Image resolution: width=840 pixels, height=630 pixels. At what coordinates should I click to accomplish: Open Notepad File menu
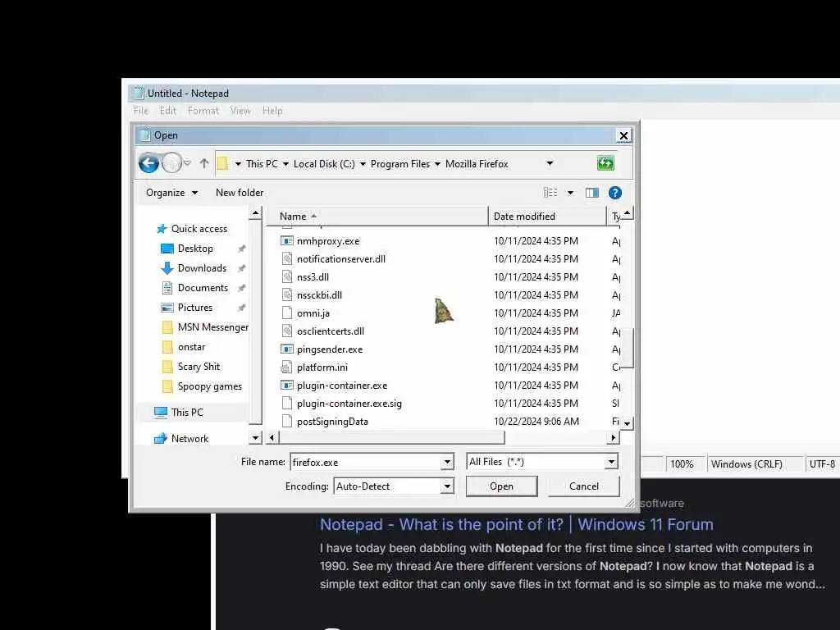tap(141, 111)
